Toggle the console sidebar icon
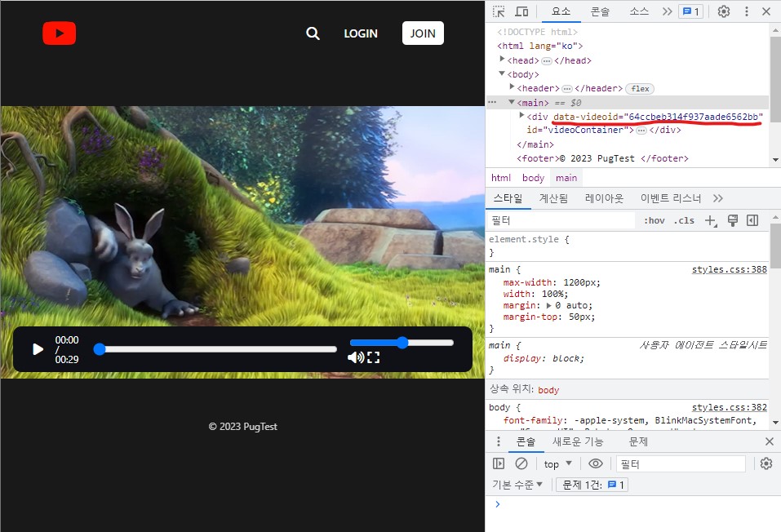The width and height of the screenshot is (781, 532). tap(499, 463)
